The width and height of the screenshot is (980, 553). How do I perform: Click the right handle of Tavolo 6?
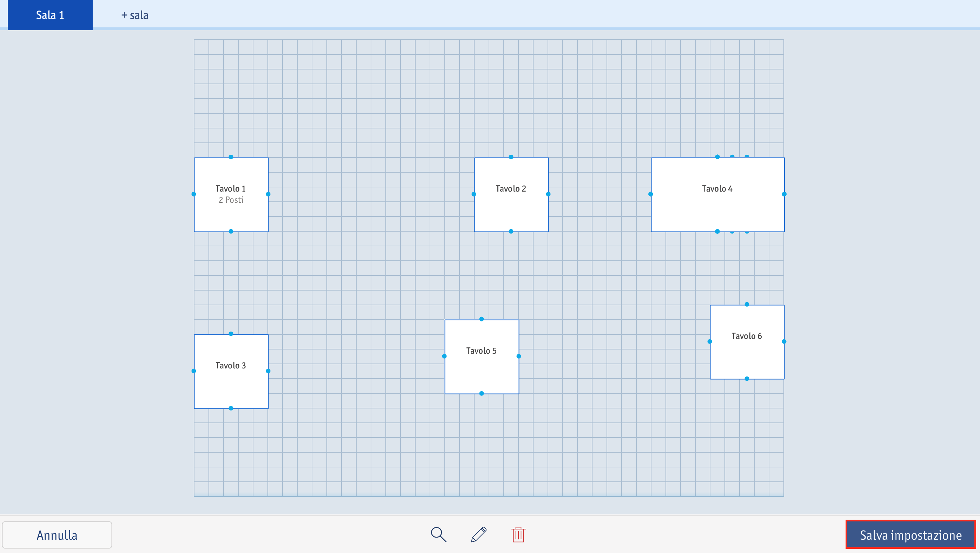[x=784, y=341]
